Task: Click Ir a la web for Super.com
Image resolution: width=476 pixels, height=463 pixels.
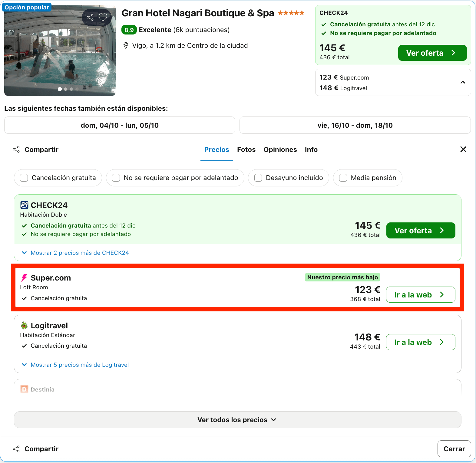Action: pyautogui.click(x=421, y=295)
